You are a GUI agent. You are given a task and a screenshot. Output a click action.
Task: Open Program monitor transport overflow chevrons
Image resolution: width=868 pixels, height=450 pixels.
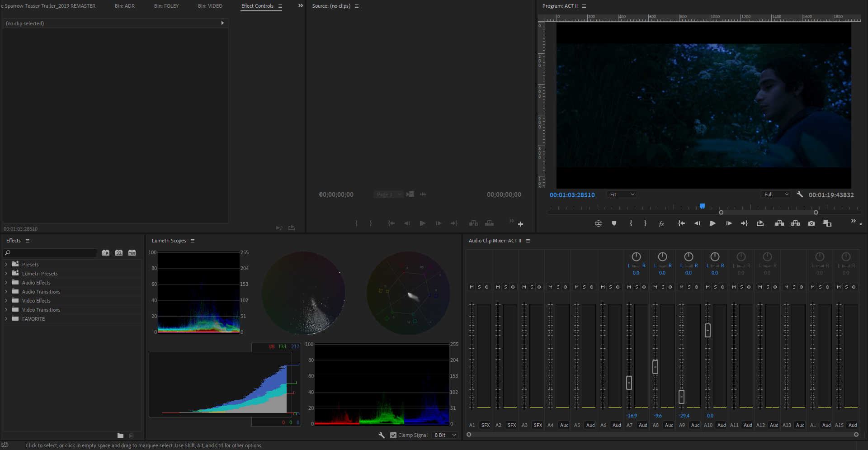tap(854, 221)
